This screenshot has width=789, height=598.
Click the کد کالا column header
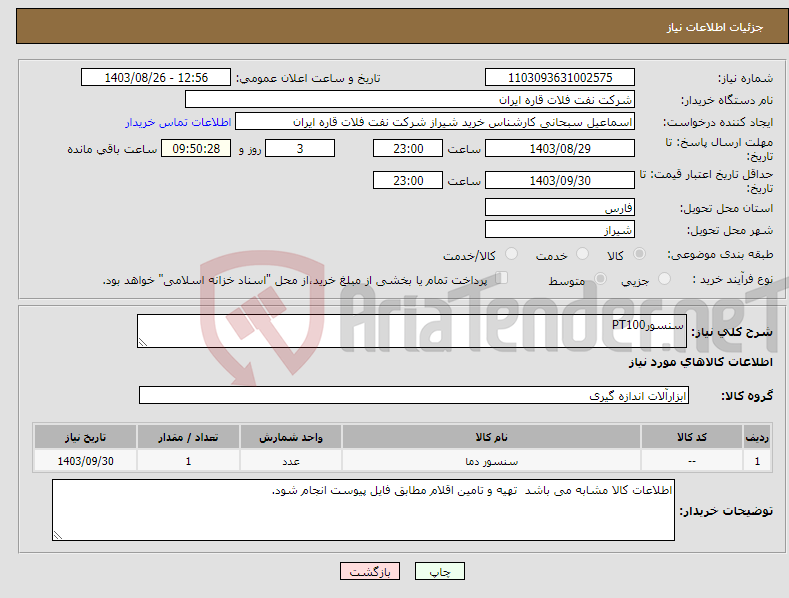click(692, 437)
